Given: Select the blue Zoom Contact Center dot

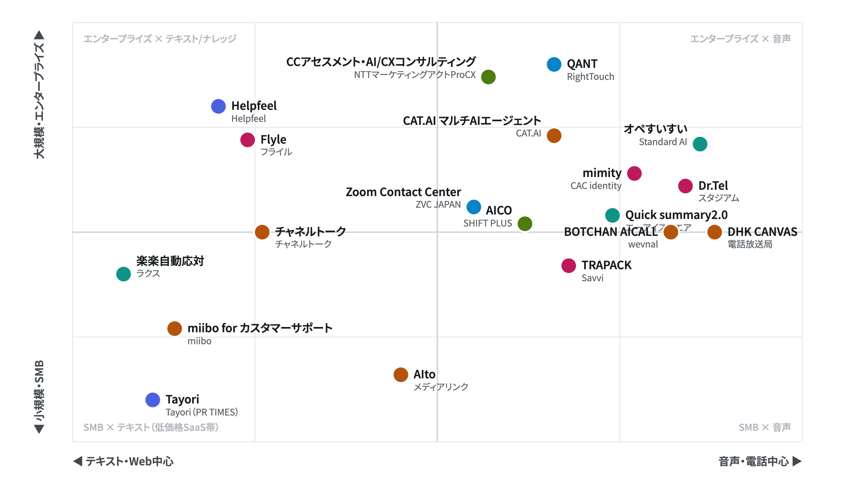Looking at the screenshot, I should tap(474, 207).
